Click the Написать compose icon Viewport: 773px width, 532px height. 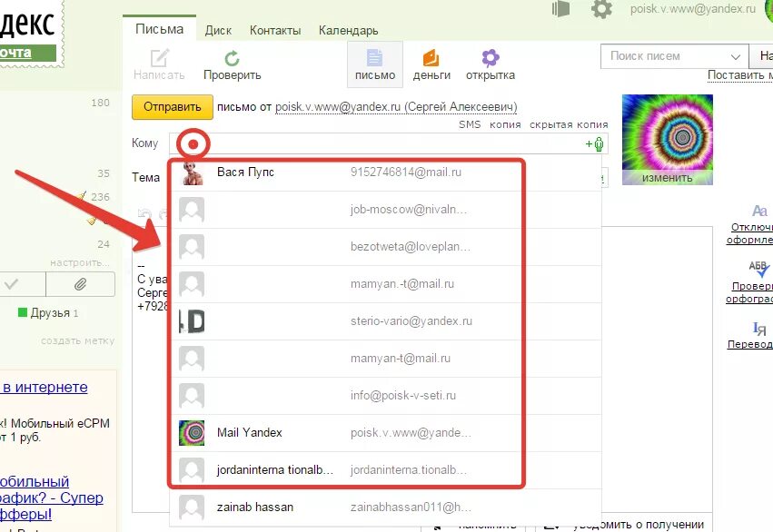[x=159, y=58]
